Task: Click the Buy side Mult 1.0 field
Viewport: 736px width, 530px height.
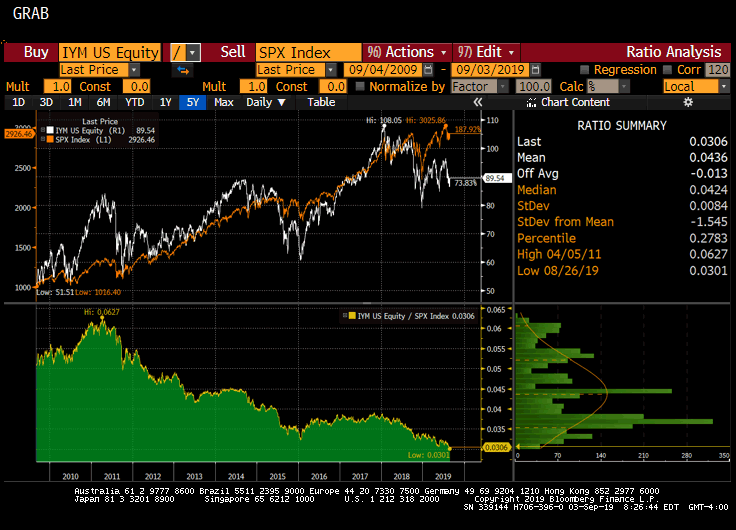Action: pos(57,87)
